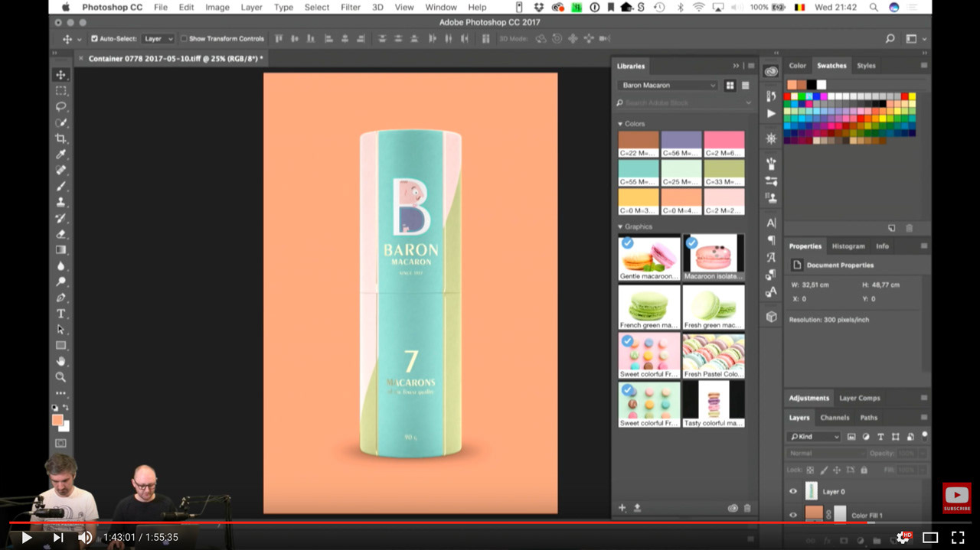Switch to the Histogram tab
Screen dimensions: 980x550
pos(848,246)
